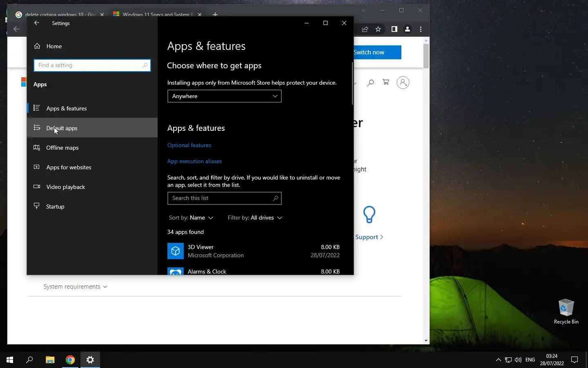Open Offline maps settings page
Viewport: 588px width, 368px height.
pos(92,148)
